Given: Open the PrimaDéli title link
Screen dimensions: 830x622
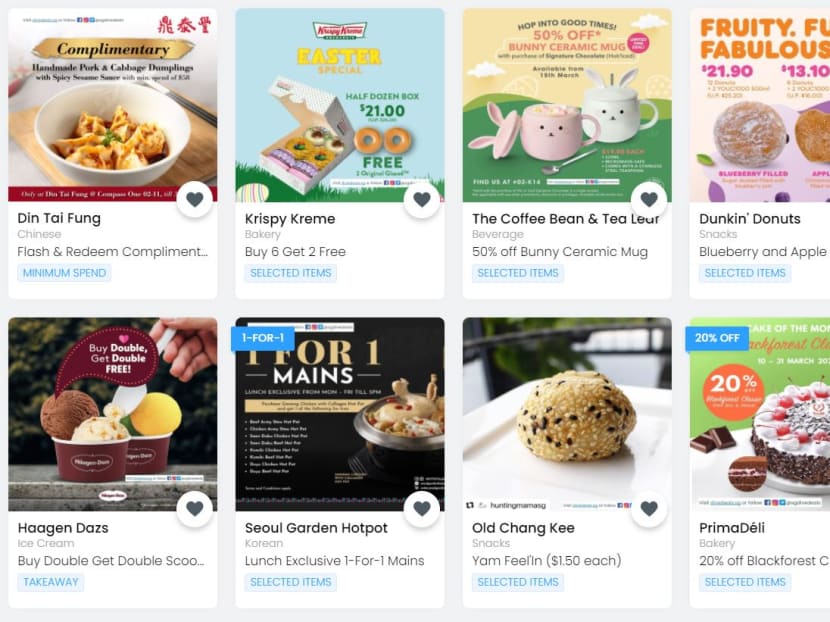Looking at the screenshot, I should (x=732, y=528).
